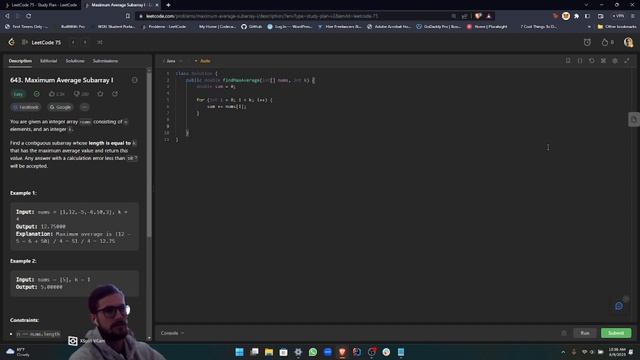640x360 pixels.
Task: Click line 8 in the code editor
Action: coord(392,120)
